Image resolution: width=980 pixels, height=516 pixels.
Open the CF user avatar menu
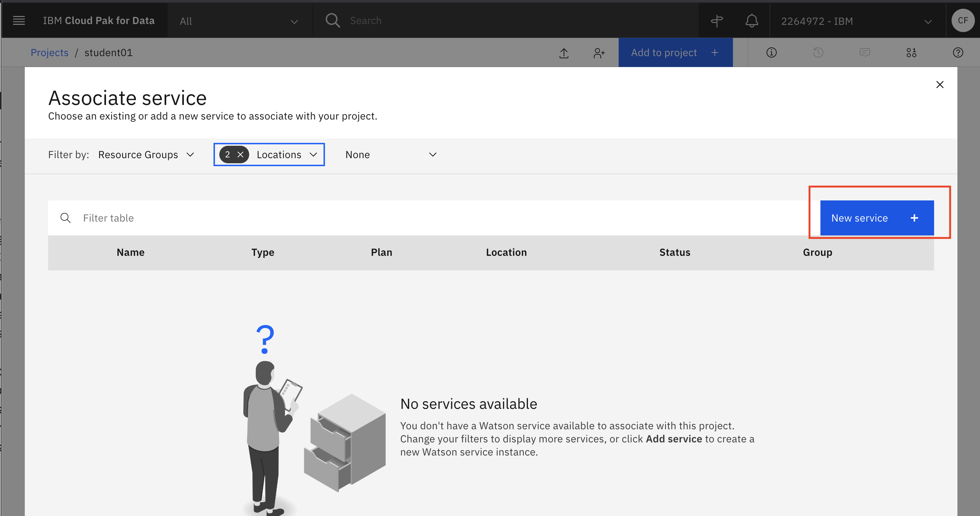[963, 20]
